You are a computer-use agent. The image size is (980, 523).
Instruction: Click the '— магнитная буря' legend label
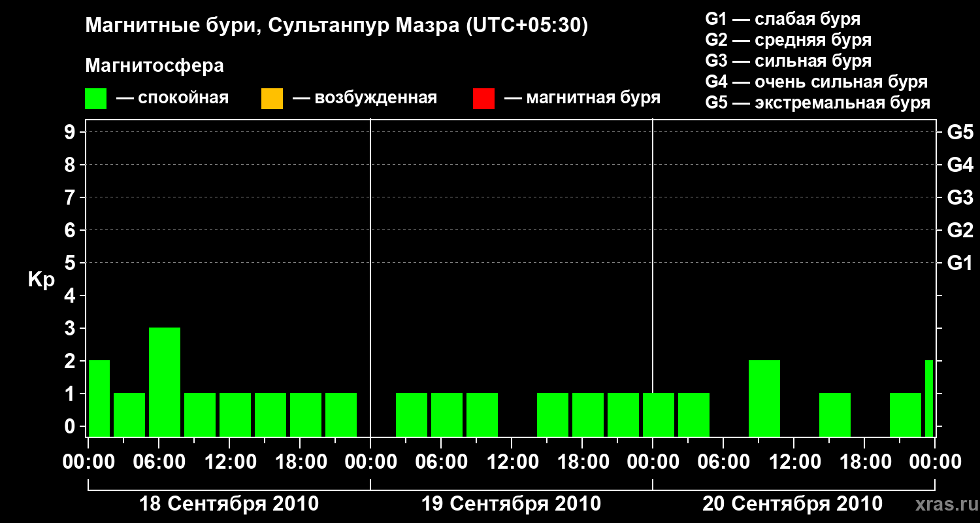pos(583,99)
